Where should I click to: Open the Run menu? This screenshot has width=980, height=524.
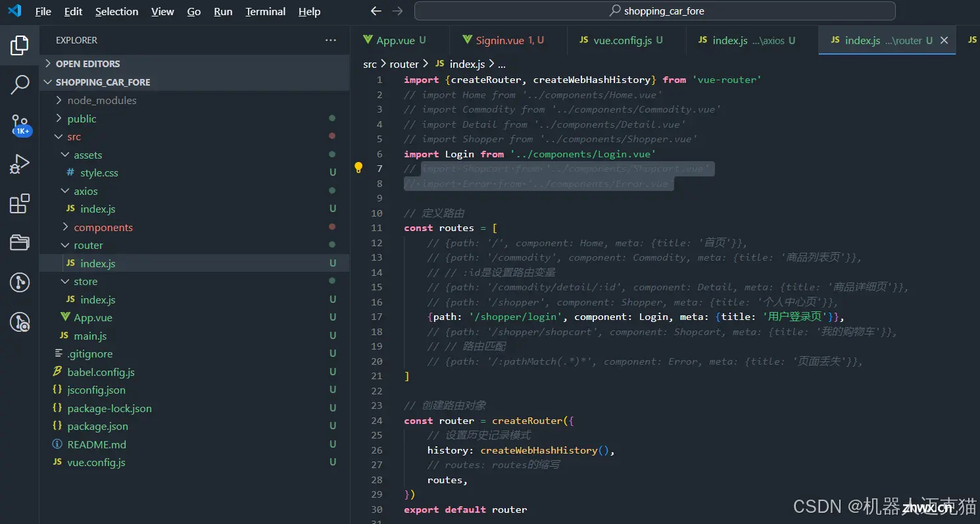point(223,11)
